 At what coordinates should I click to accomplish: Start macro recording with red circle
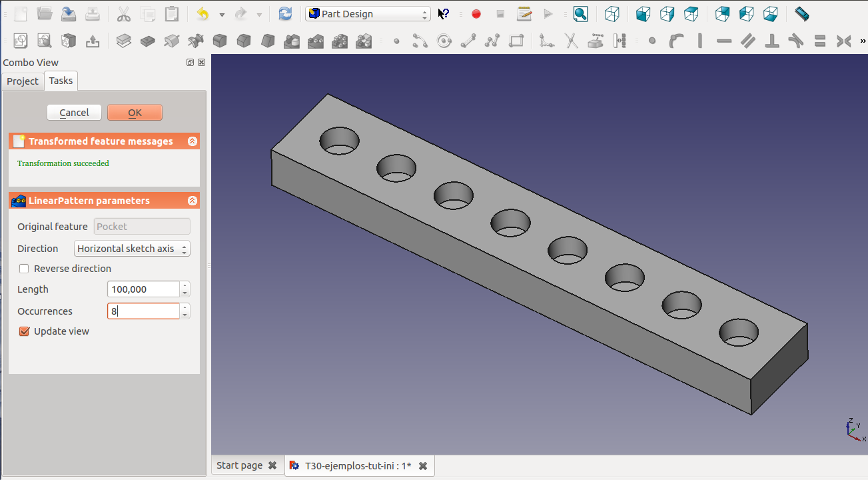pos(476,13)
